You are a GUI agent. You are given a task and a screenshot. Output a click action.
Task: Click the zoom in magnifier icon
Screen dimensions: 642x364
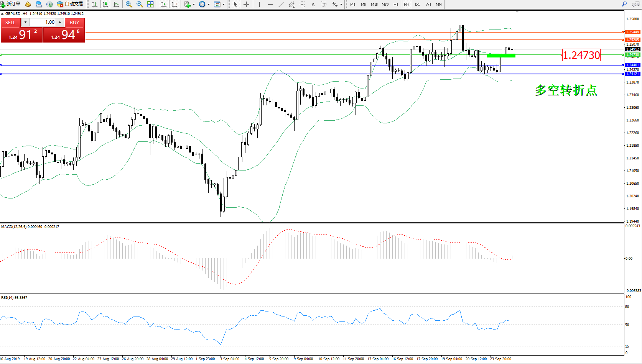coord(129,4)
